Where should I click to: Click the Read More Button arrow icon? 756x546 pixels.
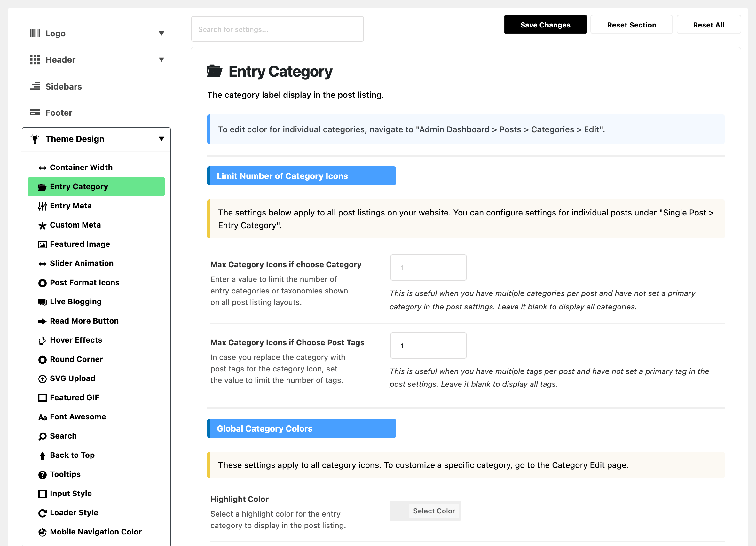(x=42, y=322)
